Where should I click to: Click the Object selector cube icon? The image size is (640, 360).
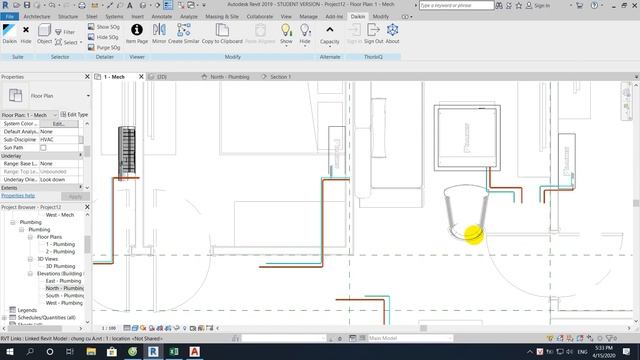tap(44, 30)
